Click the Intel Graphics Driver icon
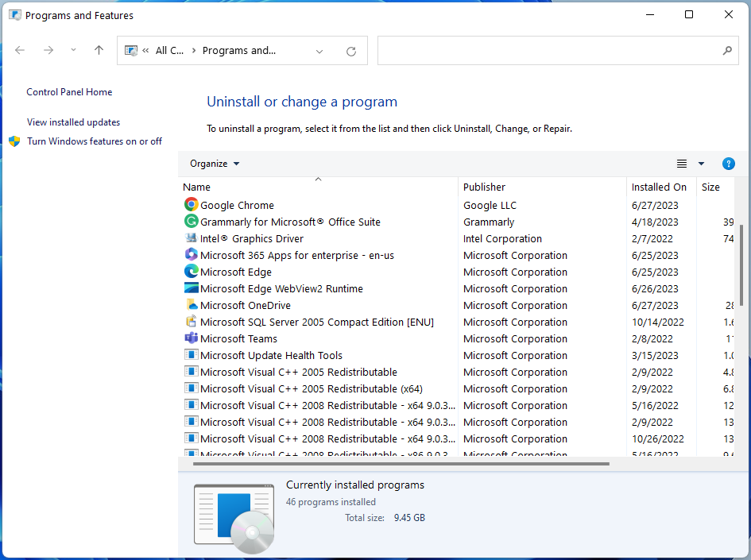Viewport: 751px width, 560px height. tap(191, 238)
